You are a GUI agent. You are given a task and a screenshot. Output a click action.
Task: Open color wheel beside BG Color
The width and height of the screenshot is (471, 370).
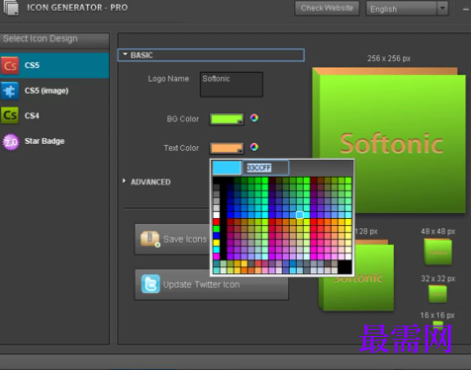254,118
